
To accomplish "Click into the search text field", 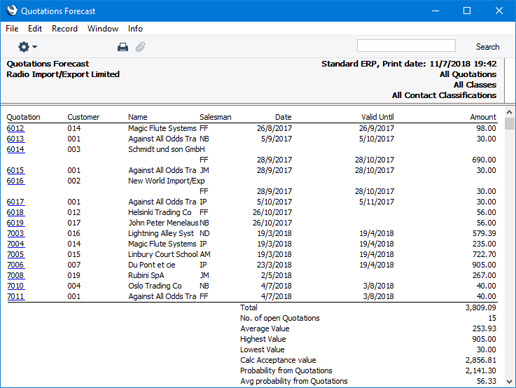I will coord(406,46).
